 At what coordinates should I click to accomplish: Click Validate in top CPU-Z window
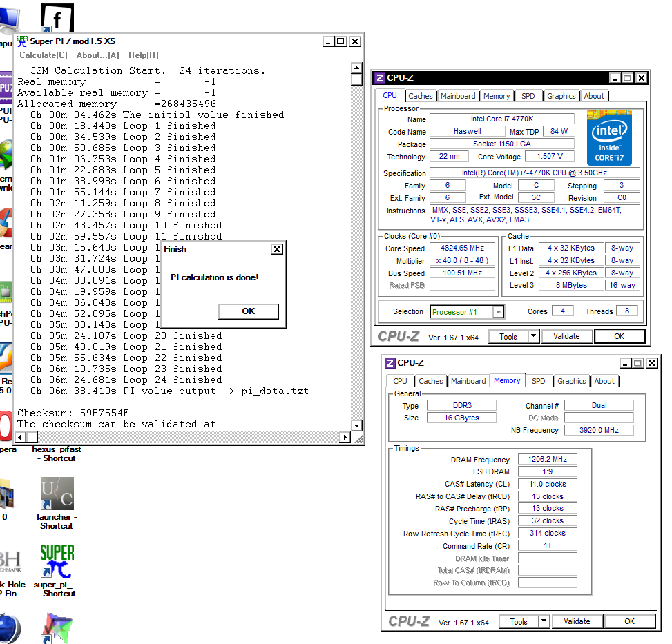(x=566, y=337)
